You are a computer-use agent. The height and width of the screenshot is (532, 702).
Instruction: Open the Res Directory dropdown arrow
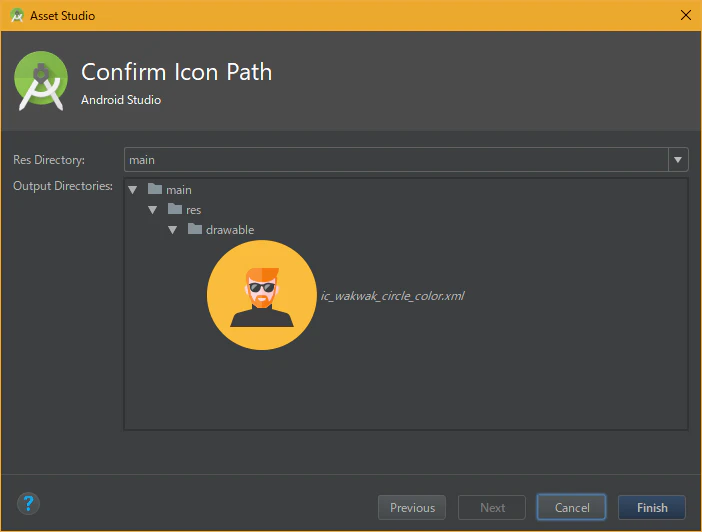pos(678,160)
